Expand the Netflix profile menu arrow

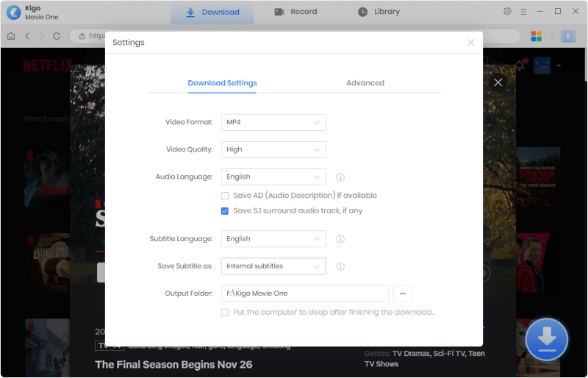[559, 65]
